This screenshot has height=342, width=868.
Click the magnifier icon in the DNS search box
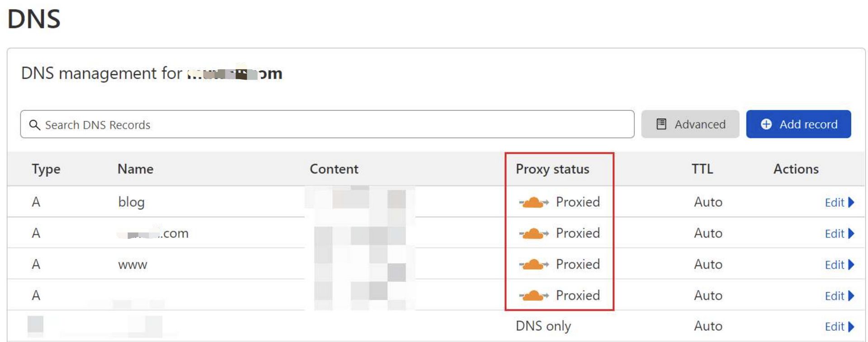(34, 124)
